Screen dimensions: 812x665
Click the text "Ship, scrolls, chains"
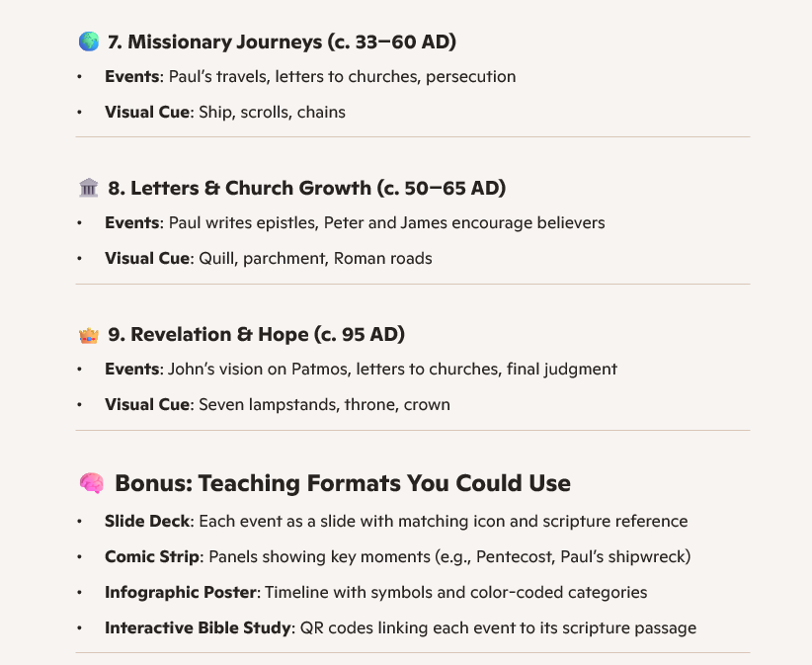pyautogui.click(x=272, y=112)
